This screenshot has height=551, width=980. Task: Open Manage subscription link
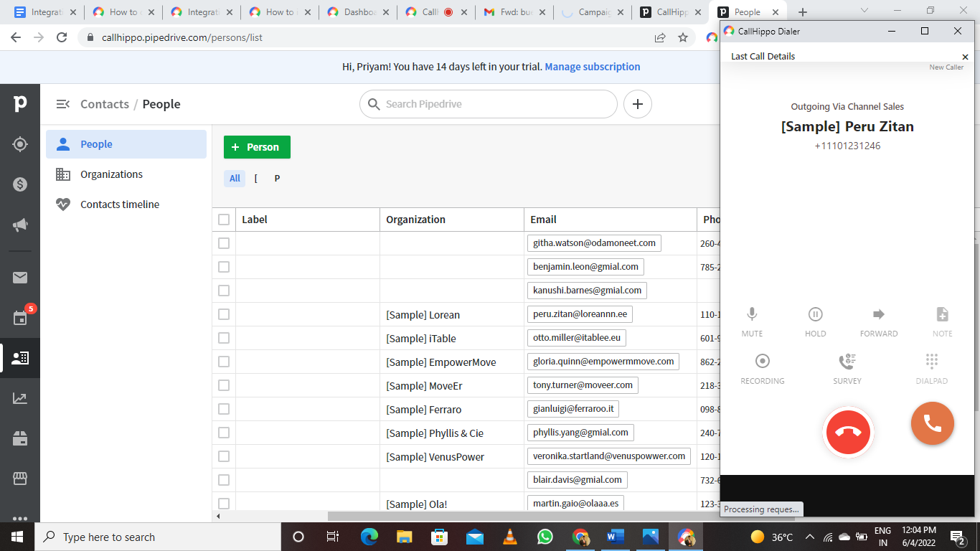click(593, 67)
